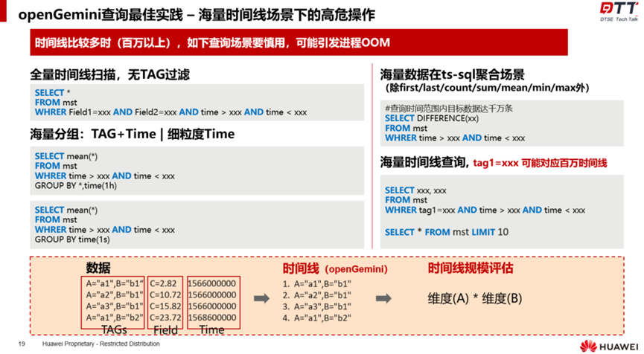644x354 pixels.
Task: Click gray arrow between data table and 时间线 list
Action: 261,298
